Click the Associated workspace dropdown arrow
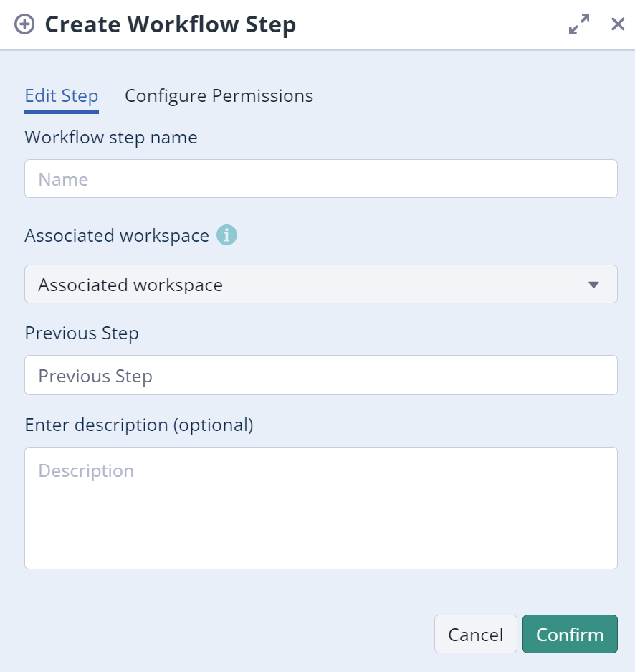This screenshot has width=635, height=672. pyautogui.click(x=593, y=285)
